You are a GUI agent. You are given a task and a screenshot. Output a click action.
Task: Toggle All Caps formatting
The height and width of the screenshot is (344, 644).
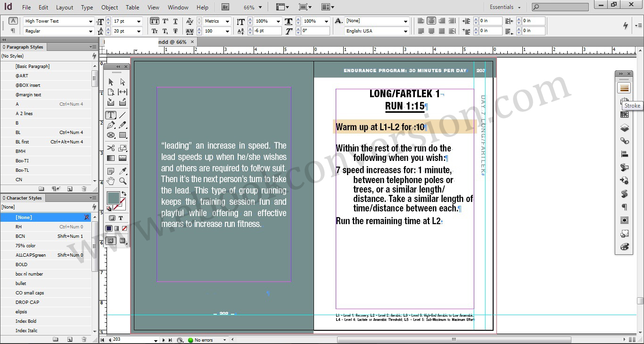coord(155,21)
